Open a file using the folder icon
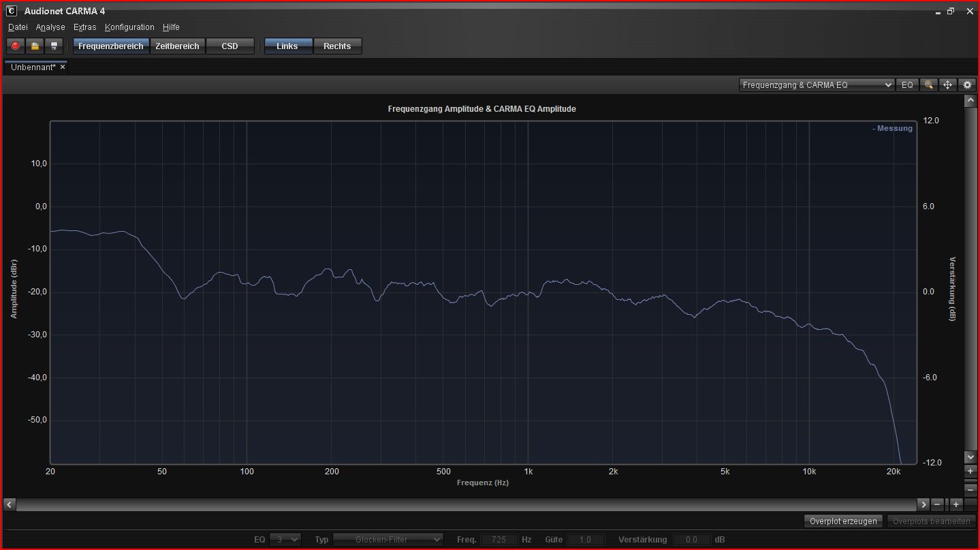Image resolution: width=980 pixels, height=550 pixels. 35,46
